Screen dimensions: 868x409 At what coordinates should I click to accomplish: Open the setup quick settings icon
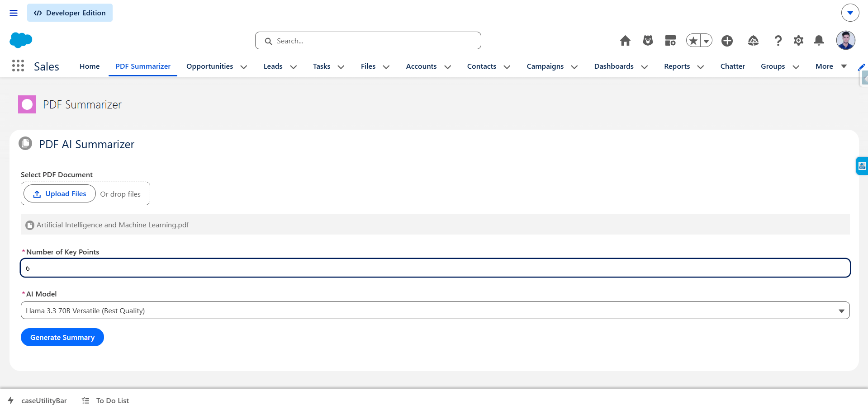(670, 41)
